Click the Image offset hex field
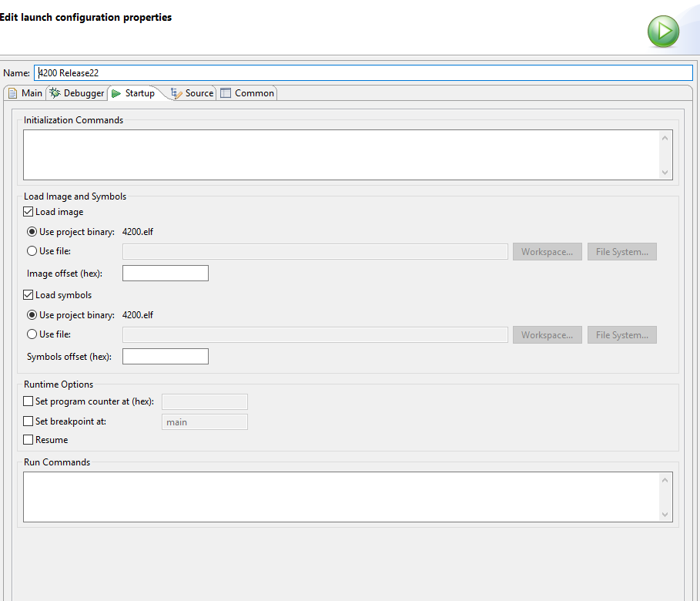Image resolution: width=700 pixels, height=601 pixels. (x=165, y=274)
